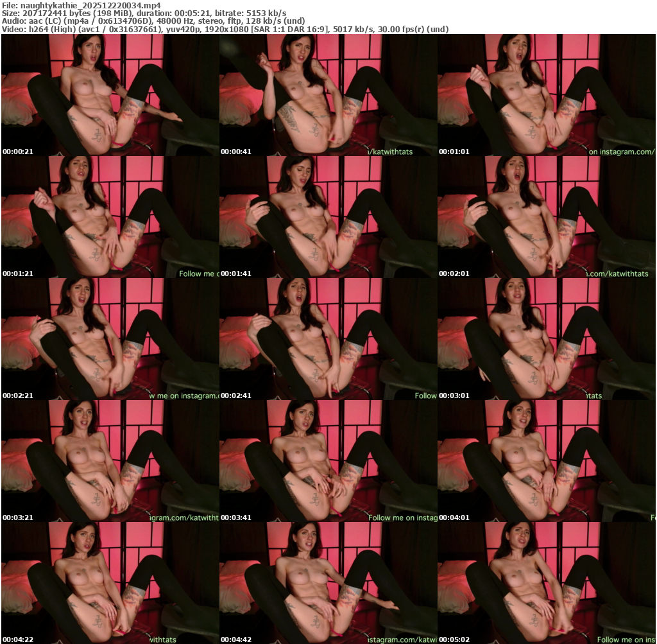Open the frame stamped 00:03:21

tap(110, 461)
